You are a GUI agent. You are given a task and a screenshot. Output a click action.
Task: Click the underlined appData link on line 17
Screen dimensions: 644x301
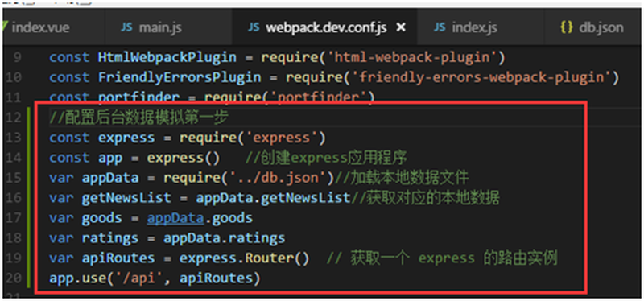pyautogui.click(x=175, y=218)
